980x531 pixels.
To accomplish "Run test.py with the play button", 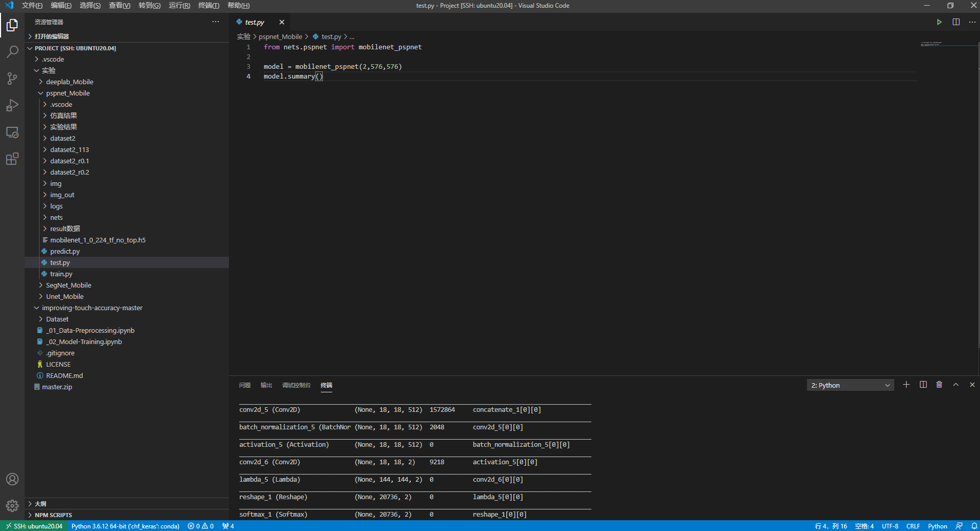I will point(939,22).
